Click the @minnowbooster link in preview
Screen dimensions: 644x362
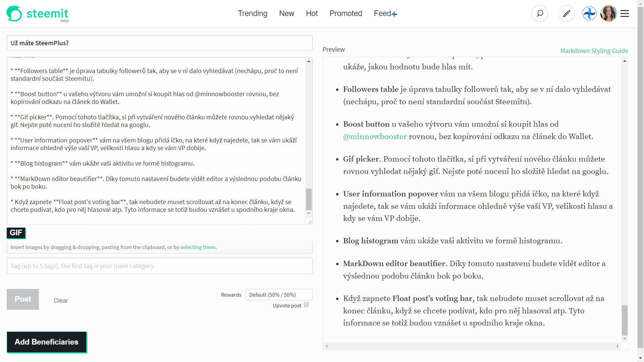click(x=375, y=136)
